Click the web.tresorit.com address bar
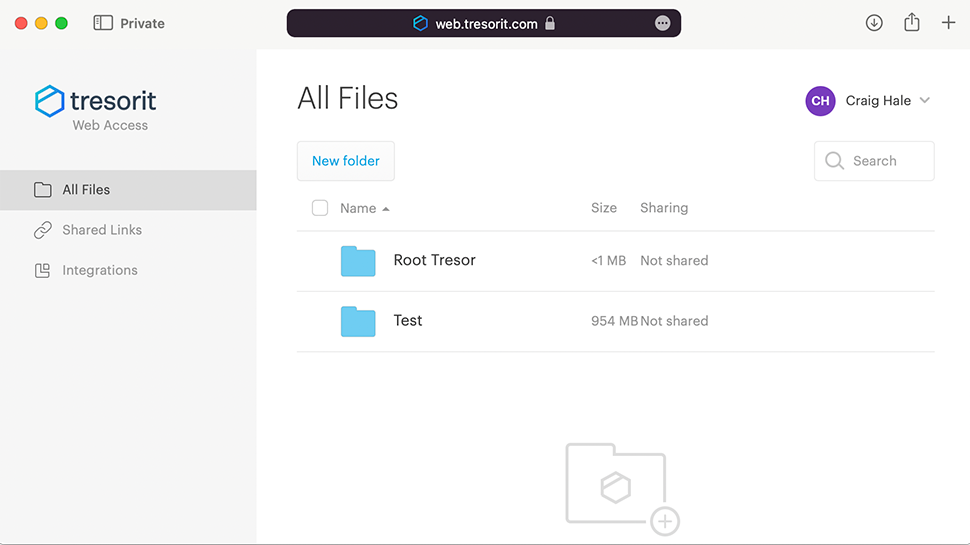The image size is (970, 545). (484, 24)
